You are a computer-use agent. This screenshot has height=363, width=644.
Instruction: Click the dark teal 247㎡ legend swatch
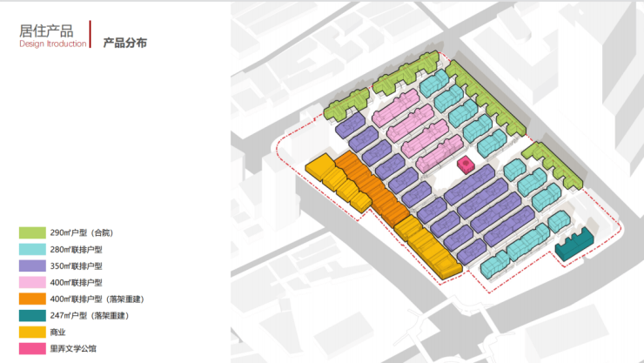point(32,315)
